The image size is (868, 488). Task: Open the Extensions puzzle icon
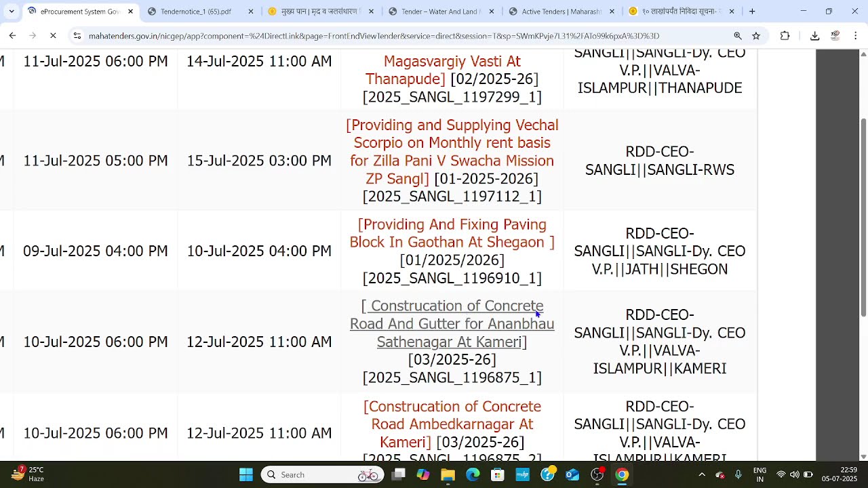[x=785, y=36]
